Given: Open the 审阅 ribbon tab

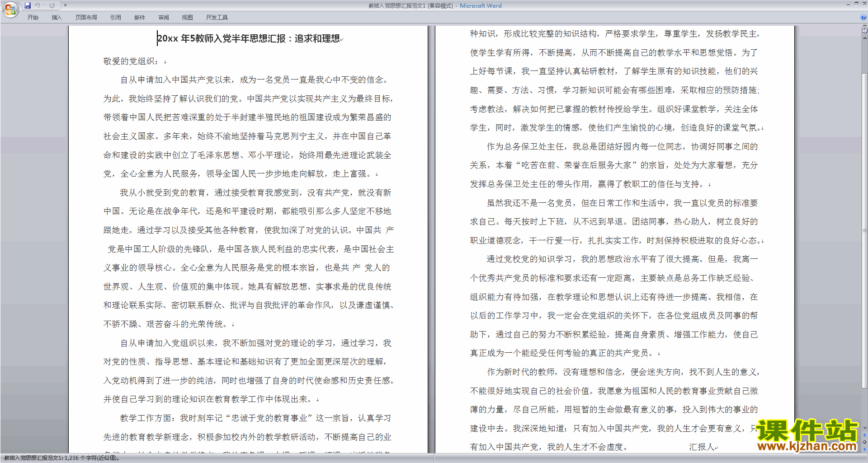Looking at the screenshot, I should pos(164,18).
